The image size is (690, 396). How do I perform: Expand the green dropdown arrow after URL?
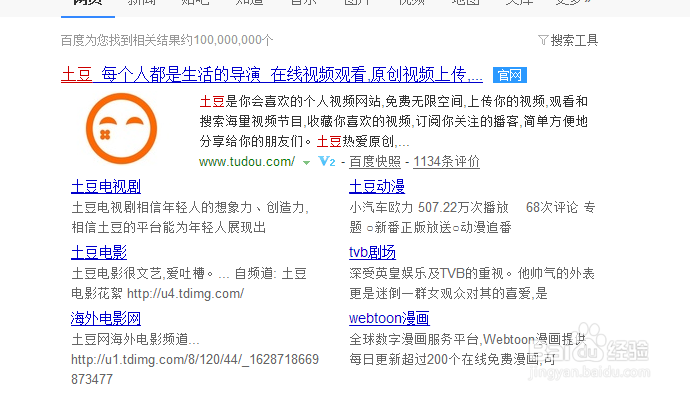point(306,163)
